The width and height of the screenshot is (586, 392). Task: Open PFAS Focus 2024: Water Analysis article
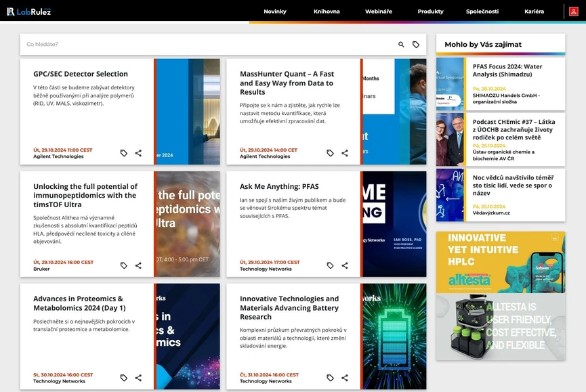507,70
